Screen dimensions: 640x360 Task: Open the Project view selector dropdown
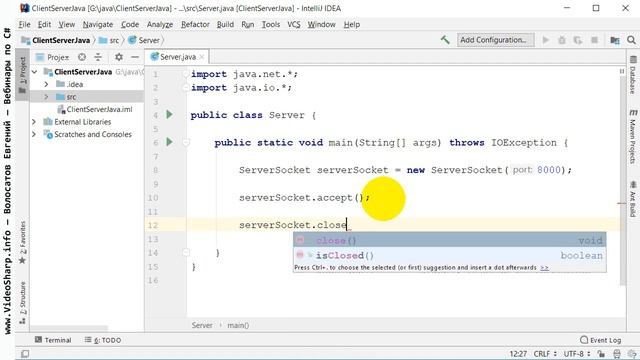pos(53,57)
